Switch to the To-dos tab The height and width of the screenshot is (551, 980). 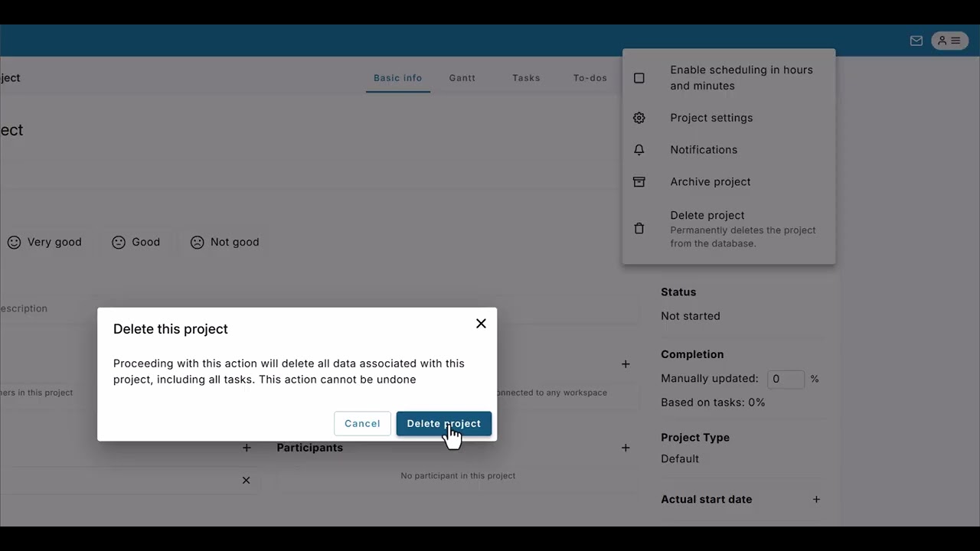coord(590,78)
